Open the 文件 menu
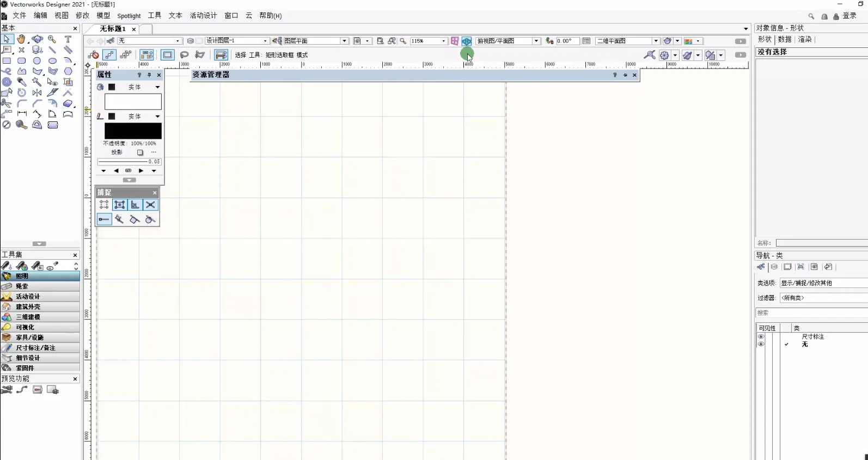Viewport: 868px width, 460px height. tap(19, 15)
